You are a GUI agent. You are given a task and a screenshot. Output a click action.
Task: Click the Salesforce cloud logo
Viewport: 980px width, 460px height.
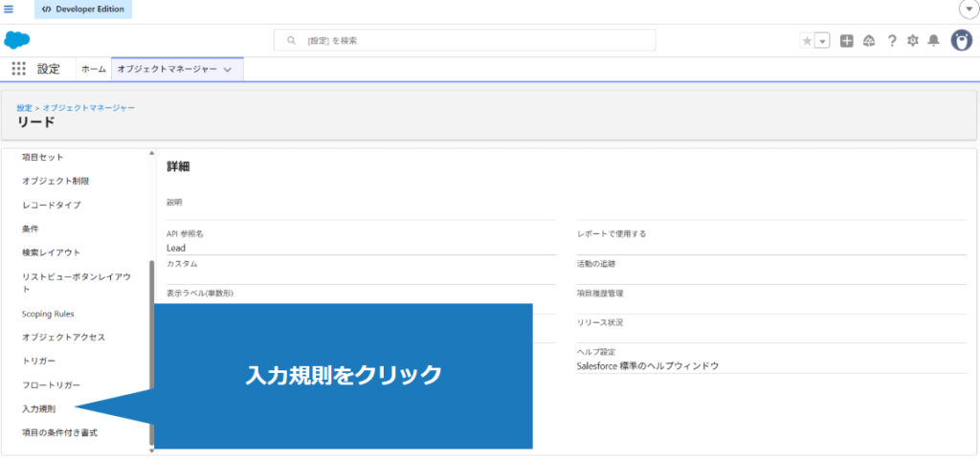(17, 40)
